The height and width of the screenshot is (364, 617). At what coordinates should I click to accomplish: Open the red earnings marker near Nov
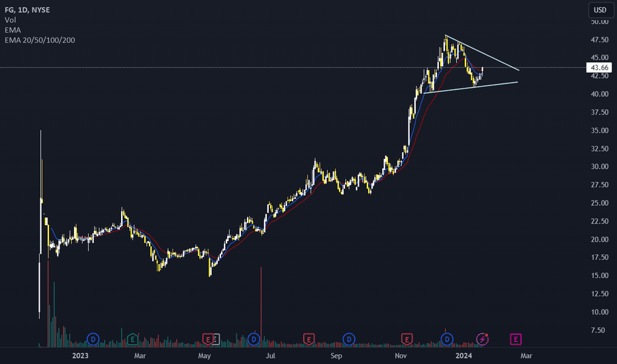pos(407,339)
